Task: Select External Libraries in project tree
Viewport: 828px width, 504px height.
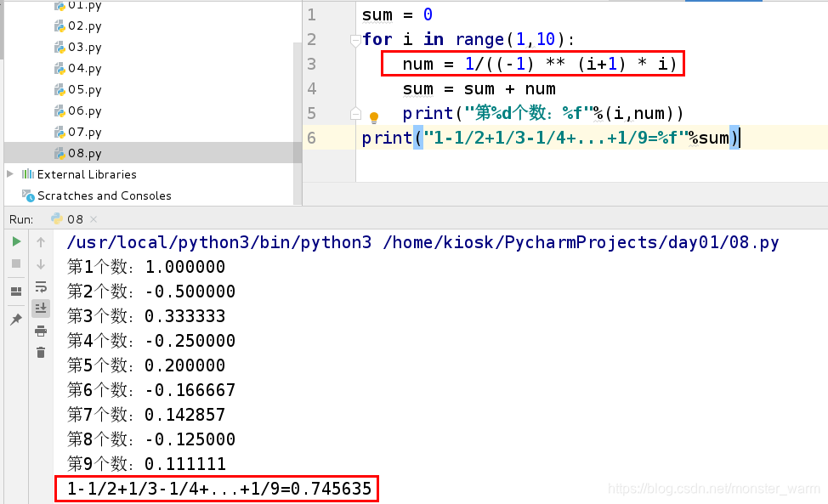Action: tap(87, 174)
